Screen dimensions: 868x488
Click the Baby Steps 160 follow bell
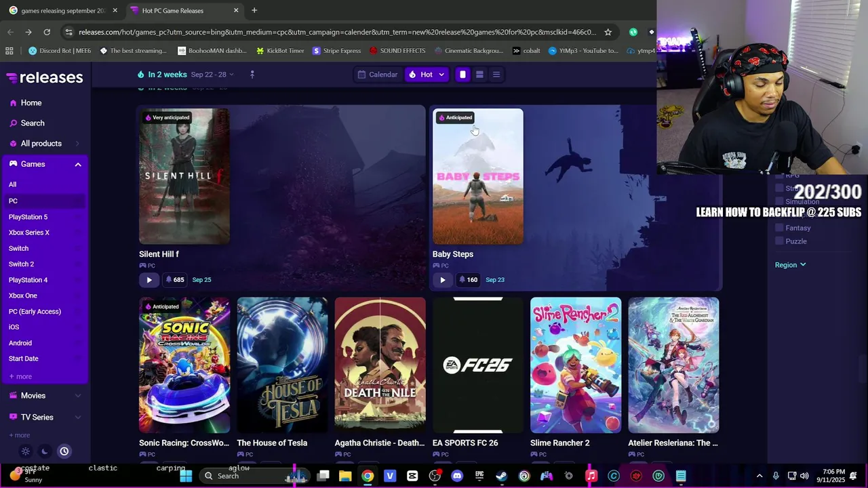468,280
